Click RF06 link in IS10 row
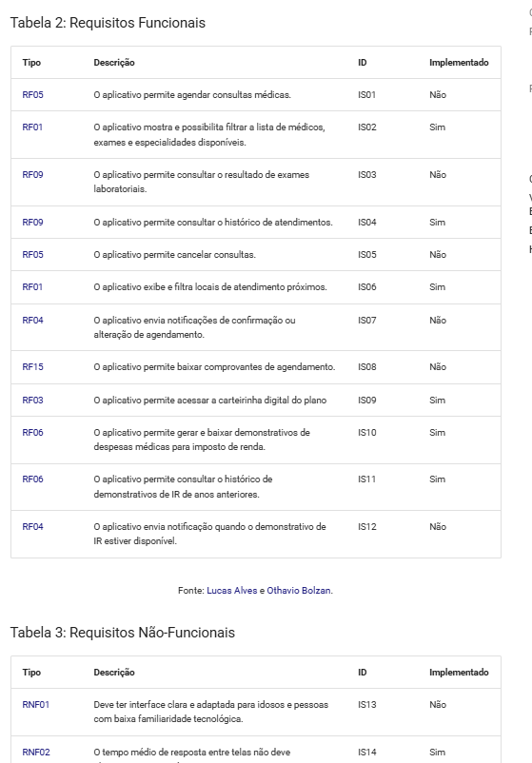 pos(32,432)
